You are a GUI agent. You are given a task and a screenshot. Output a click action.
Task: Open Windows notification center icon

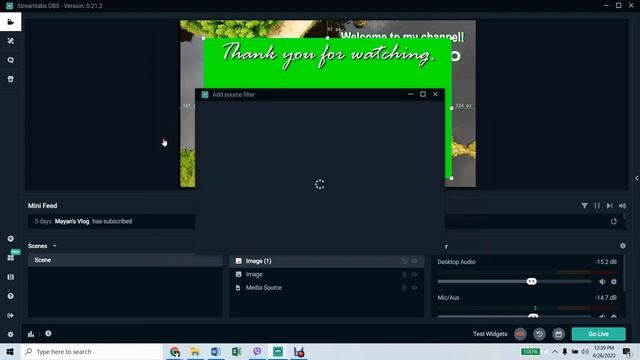click(x=627, y=351)
